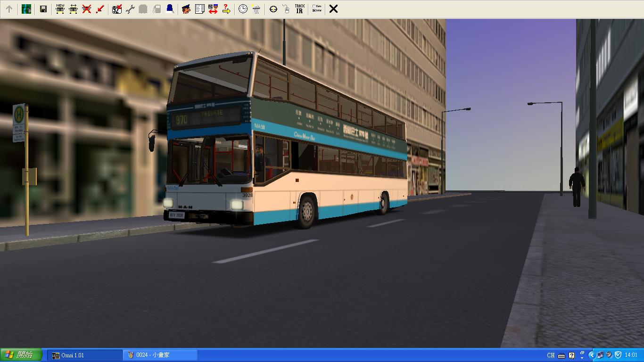Click the language bar help icon

point(572,355)
